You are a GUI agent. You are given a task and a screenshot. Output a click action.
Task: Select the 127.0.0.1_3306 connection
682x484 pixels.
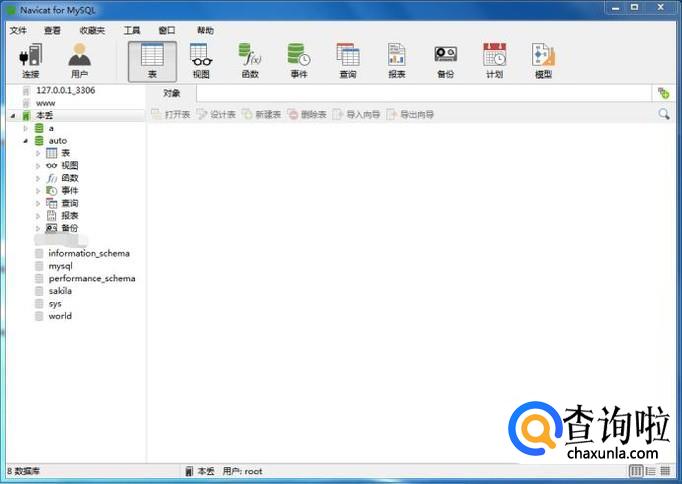(65, 90)
